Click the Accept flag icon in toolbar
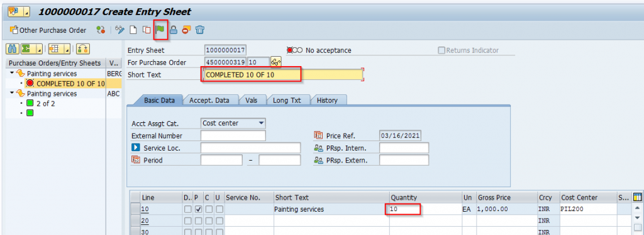The image size is (644, 235). pyautogui.click(x=160, y=30)
